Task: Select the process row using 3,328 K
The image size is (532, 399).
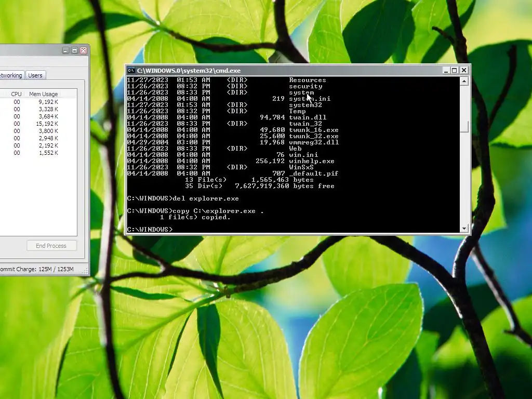Action: click(38, 109)
